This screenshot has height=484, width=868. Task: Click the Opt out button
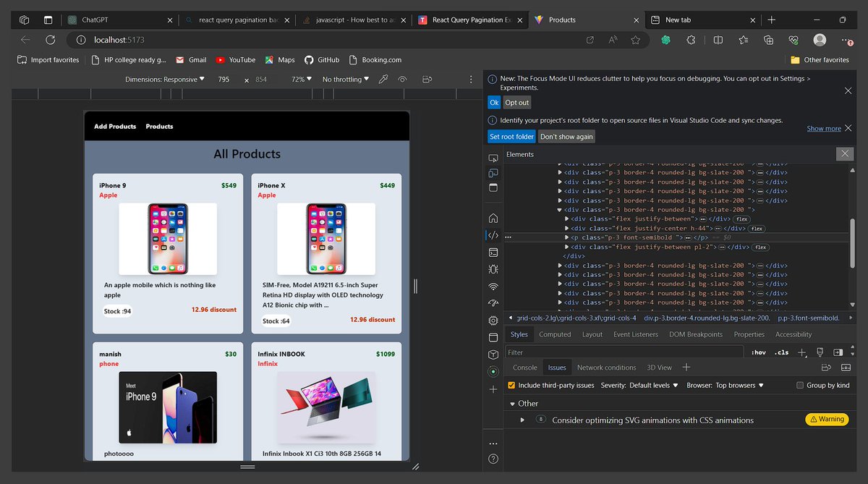(517, 103)
